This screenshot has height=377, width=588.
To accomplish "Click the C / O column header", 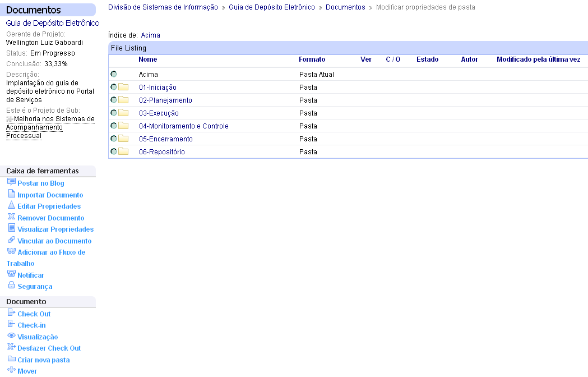I will [393, 59].
